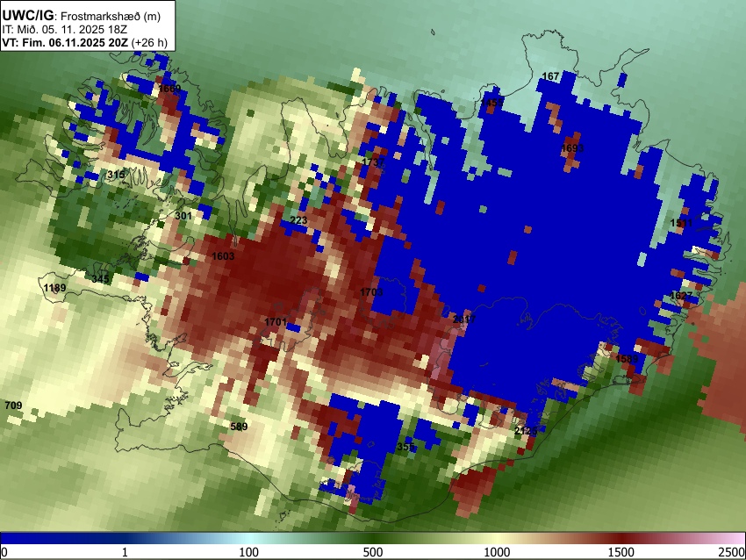Click the map value 1703
The height and width of the screenshot is (560, 746).
[371, 292]
